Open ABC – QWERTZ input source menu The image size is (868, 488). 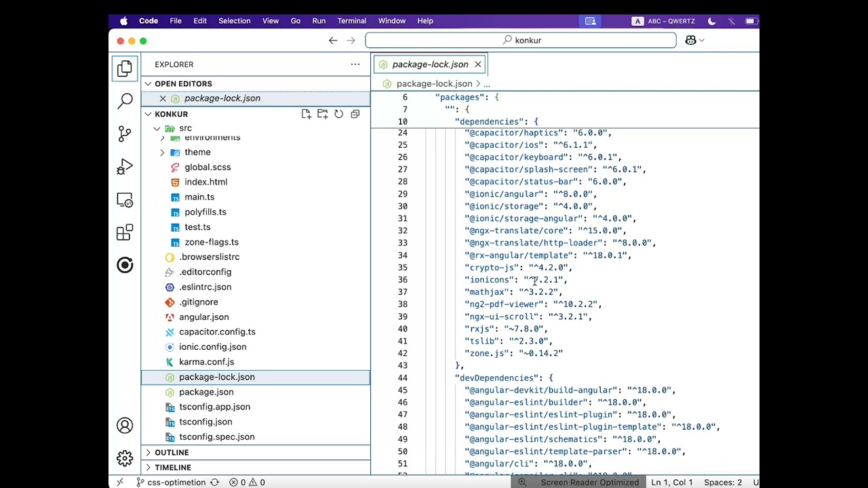tap(663, 21)
